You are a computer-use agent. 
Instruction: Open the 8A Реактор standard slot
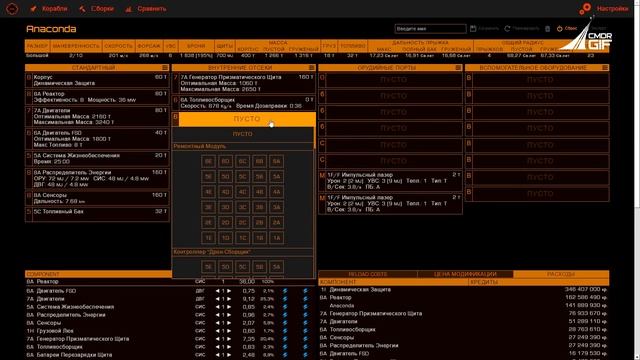97,97
